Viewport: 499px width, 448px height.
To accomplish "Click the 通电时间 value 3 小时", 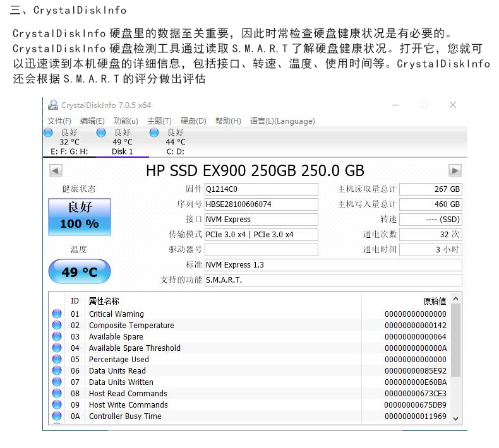I will [431, 250].
